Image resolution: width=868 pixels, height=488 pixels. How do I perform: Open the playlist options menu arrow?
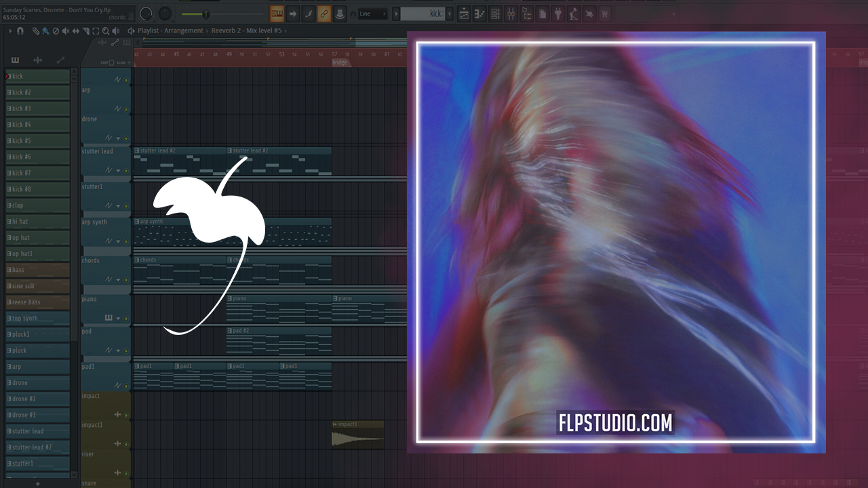tap(10, 31)
